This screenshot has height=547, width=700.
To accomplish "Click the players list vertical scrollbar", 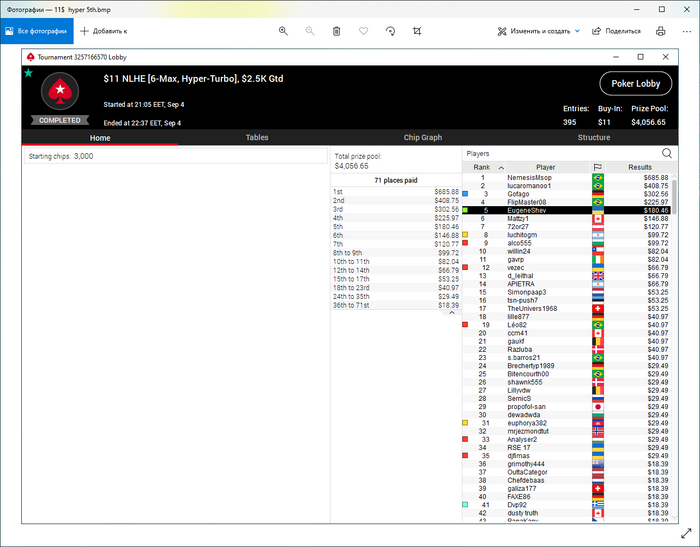I will pyautogui.click(x=674, y=197).
